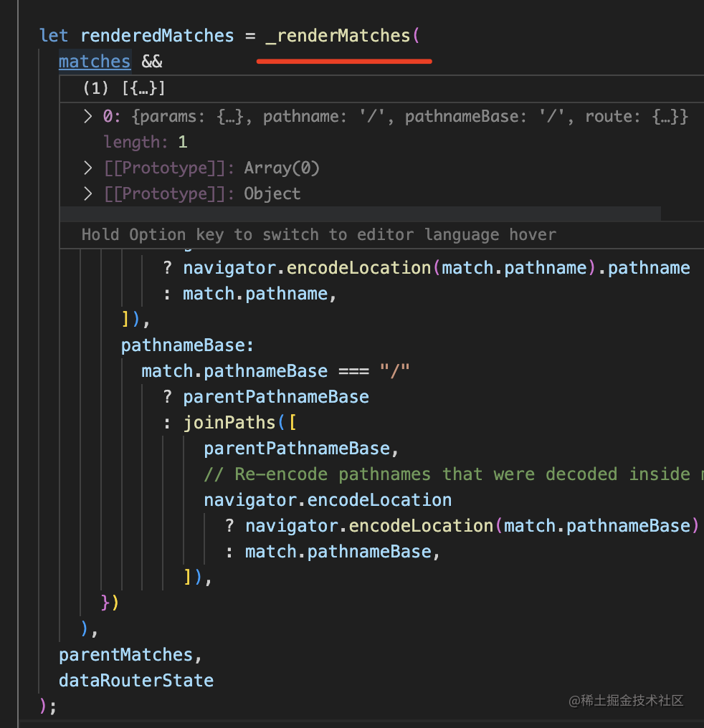The height and width of the screenshot is (728, 704).
Task: Click the hover hint about Option key
Action: point(319,234)
